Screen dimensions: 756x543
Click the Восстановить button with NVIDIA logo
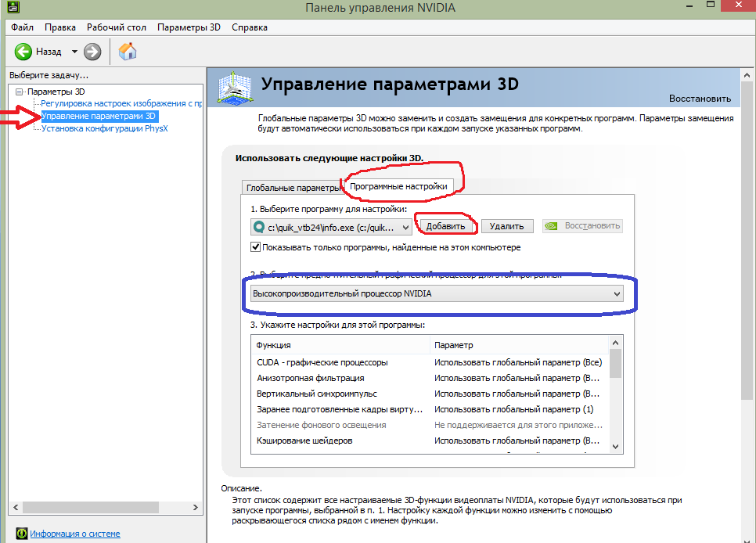(582, 225)
